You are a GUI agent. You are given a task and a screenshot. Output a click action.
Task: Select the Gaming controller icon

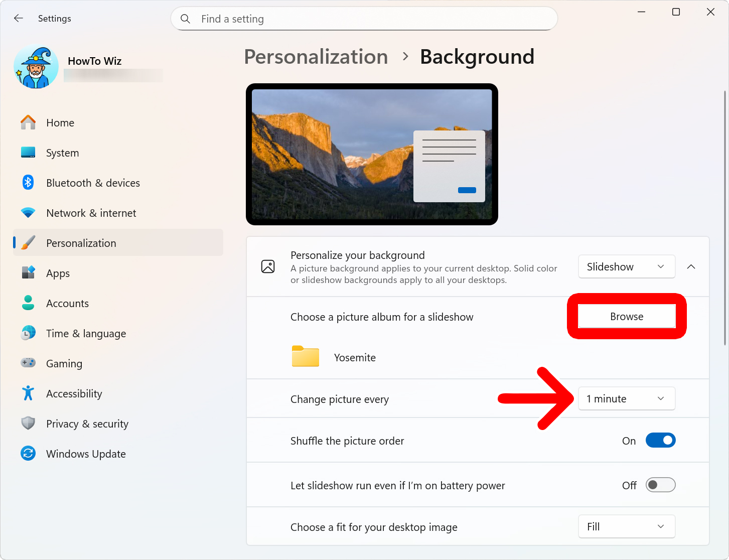[28, 363]
